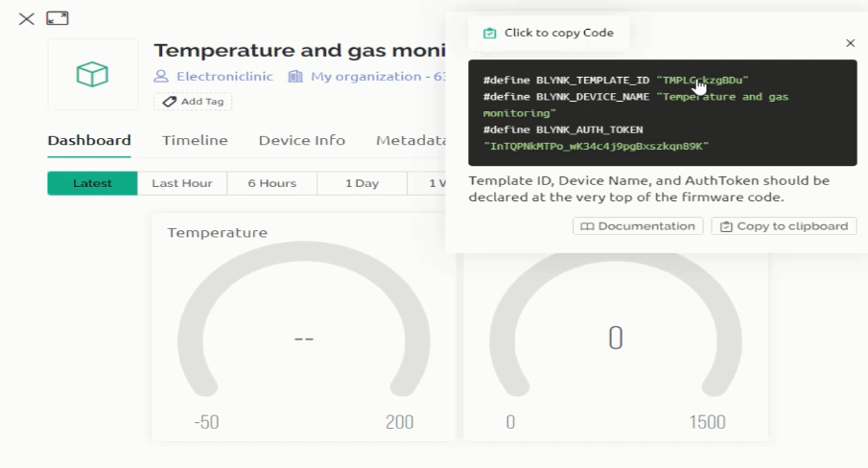Click the user icon beside Electroniclinic
This screenshot has height=468, width=868.
[x=161, y=77]
